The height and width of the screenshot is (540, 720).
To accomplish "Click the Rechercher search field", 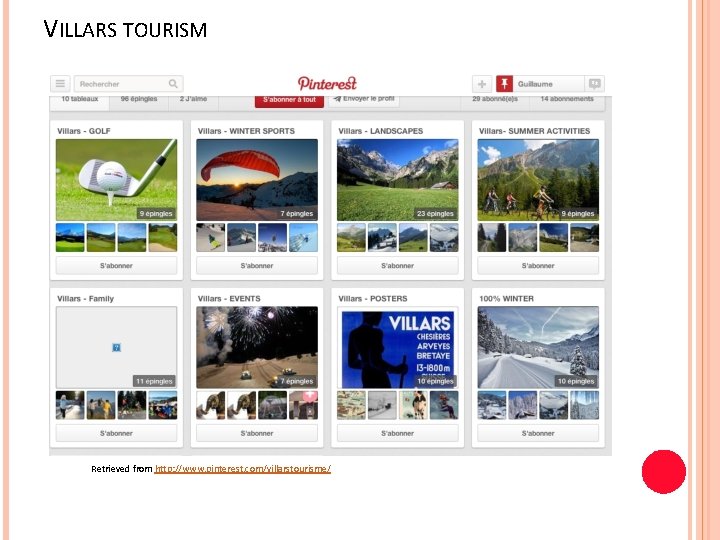I will click(x=129, y=84).
